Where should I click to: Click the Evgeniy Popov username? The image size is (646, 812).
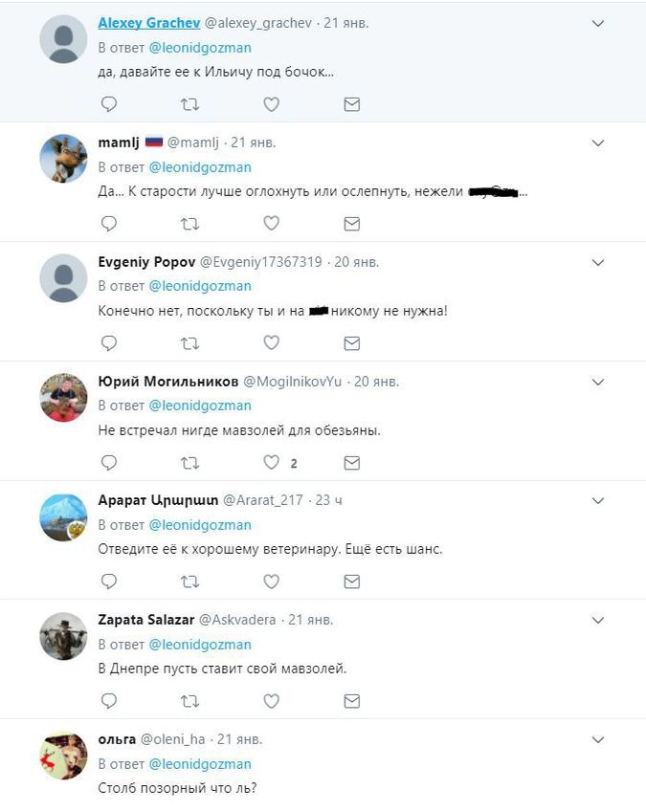tap(145, 262)
